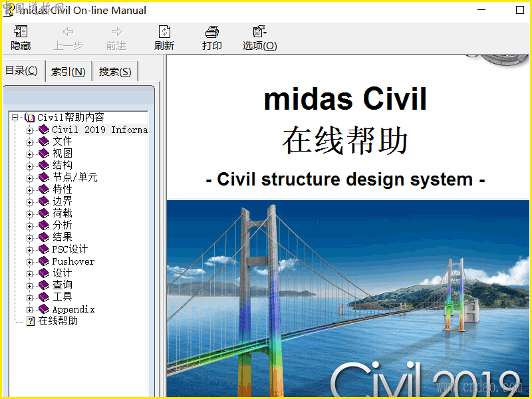Click the suspension bridge image
The width and height of the screenshot is (532, 399).
[x=348, y=299]
